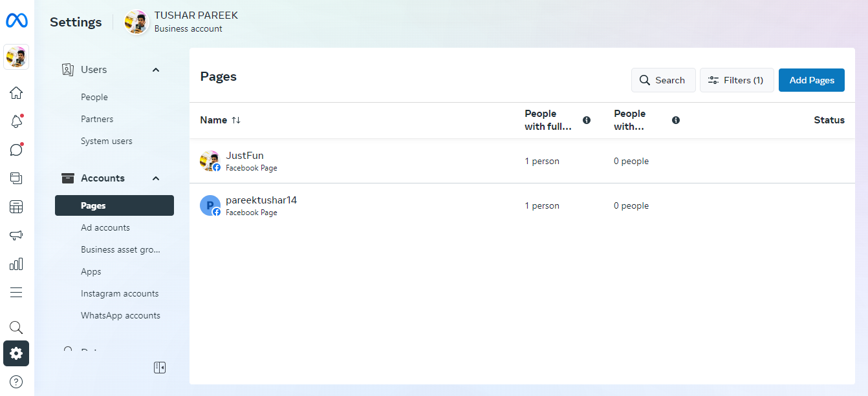868x396 pixels.
Task: Open the Help question mark icon
Action: [x=16, y=382]
